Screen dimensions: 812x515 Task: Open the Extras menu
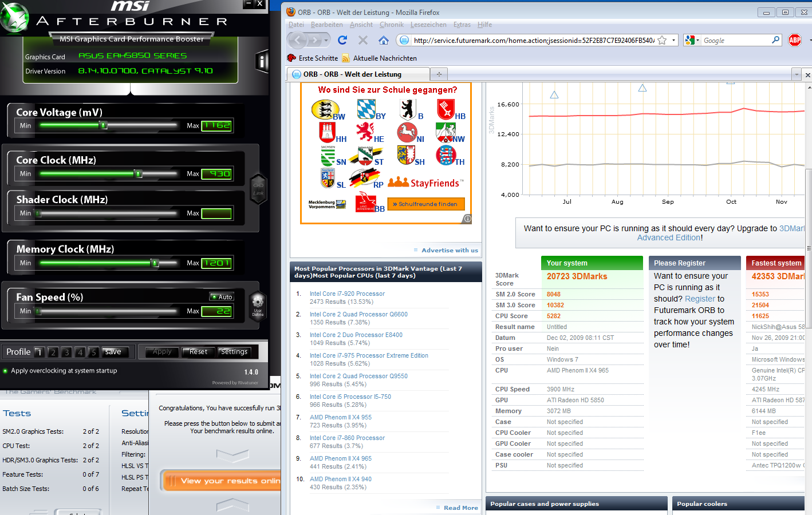point(462,25)
